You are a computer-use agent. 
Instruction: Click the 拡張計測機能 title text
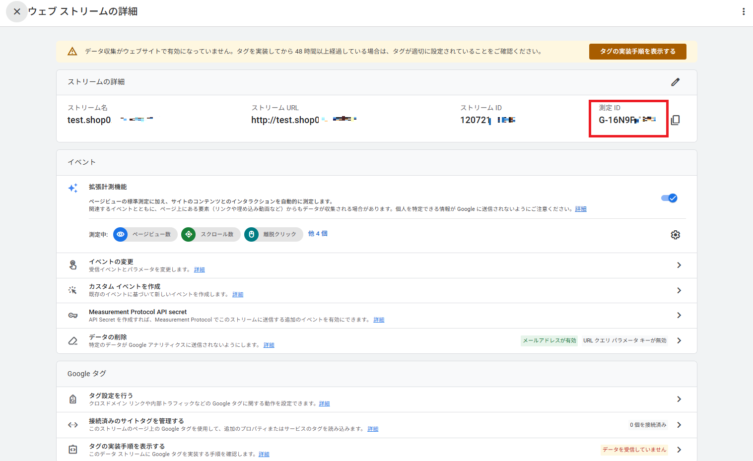point(108,187)
